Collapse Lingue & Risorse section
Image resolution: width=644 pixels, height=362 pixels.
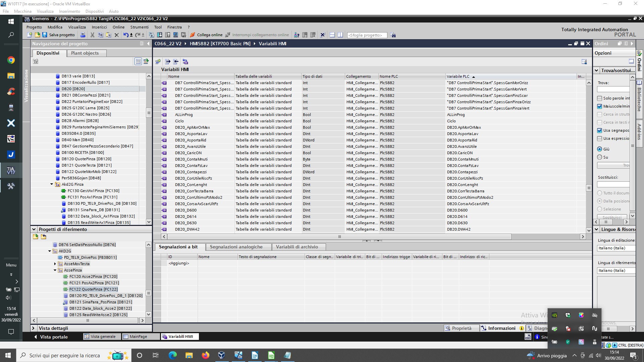597,229
